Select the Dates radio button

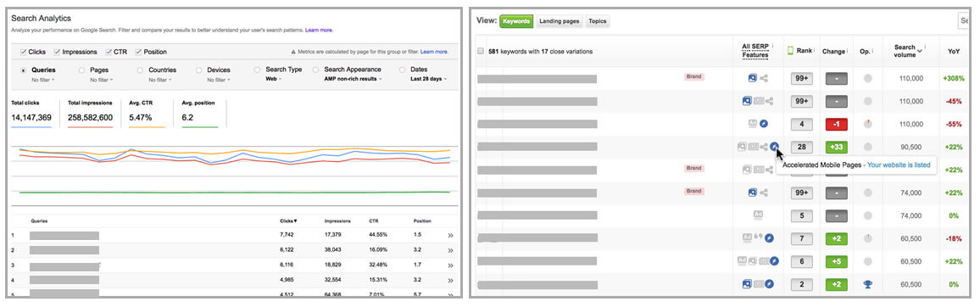[403, 70]
